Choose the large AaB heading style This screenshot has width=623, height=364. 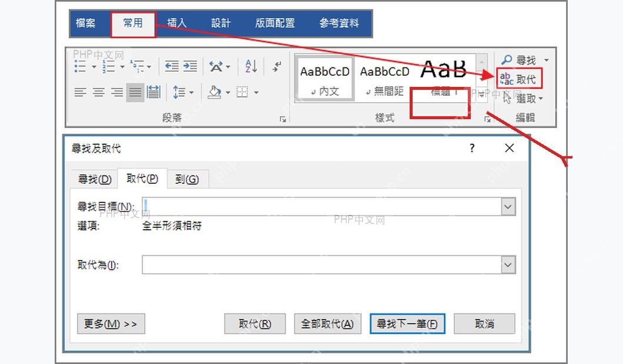click(444, 78)
